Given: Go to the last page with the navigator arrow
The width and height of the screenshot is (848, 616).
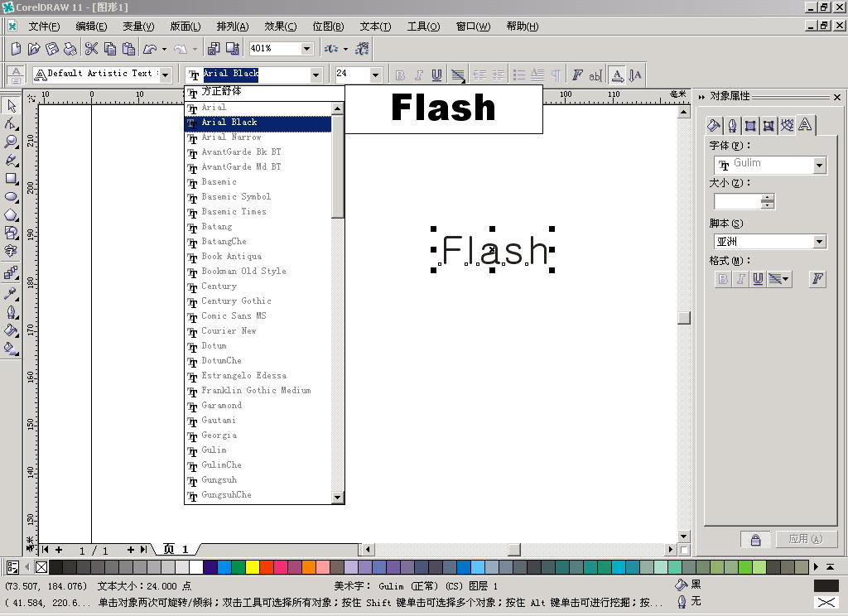Looking at the screenshot, I should click(x=143, y=550).
